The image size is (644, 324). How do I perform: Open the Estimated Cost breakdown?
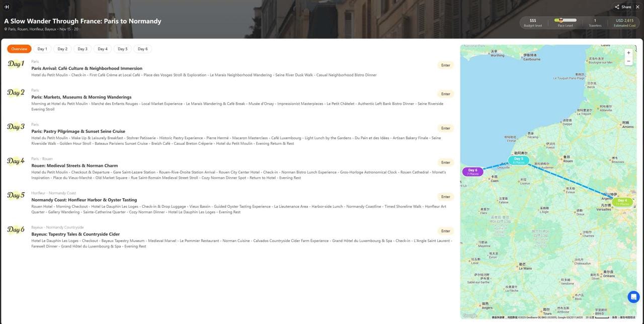pos(624,23)
